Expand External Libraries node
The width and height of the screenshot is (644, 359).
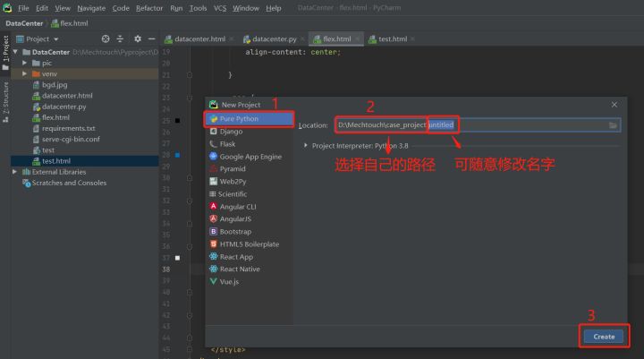(x=15, y=172)
